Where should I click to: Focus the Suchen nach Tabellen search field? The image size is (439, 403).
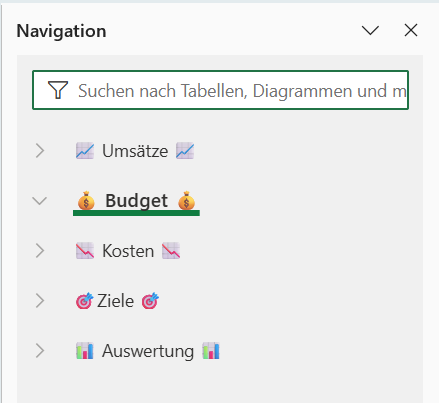[220, 90]
